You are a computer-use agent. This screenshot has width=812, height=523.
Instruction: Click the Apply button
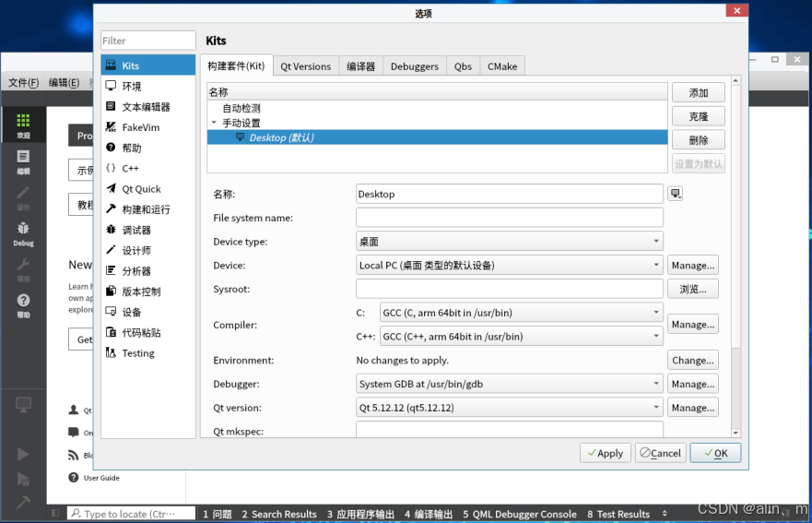[606, 453]
